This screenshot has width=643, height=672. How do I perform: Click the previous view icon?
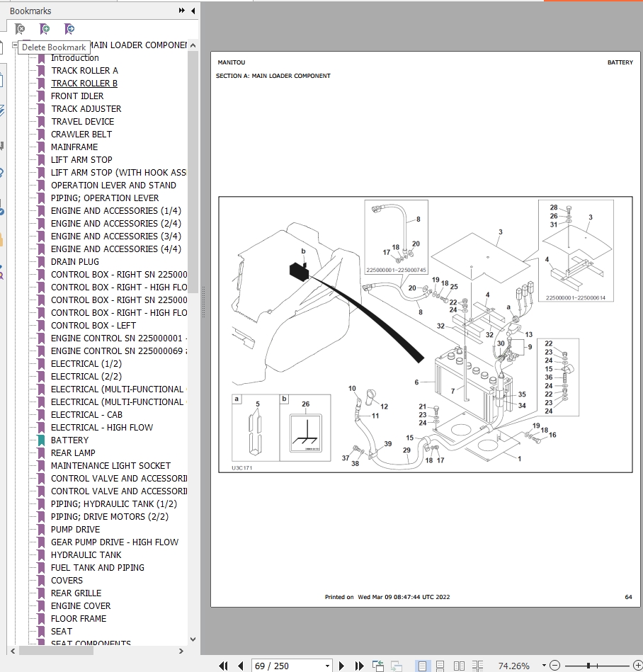pyautogui.click(x=378, y=666)
